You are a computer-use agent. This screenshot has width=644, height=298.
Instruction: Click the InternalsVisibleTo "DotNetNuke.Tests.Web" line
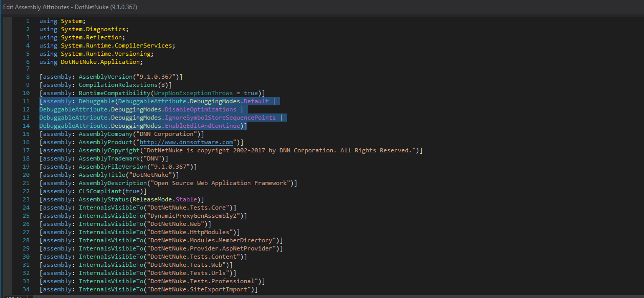[136, 265]
